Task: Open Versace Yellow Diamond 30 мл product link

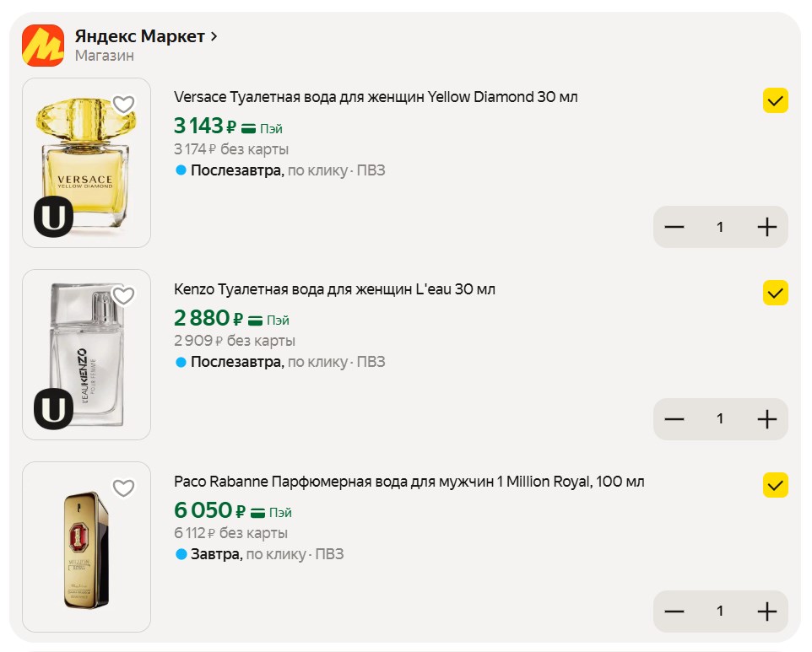Action: 376,97
